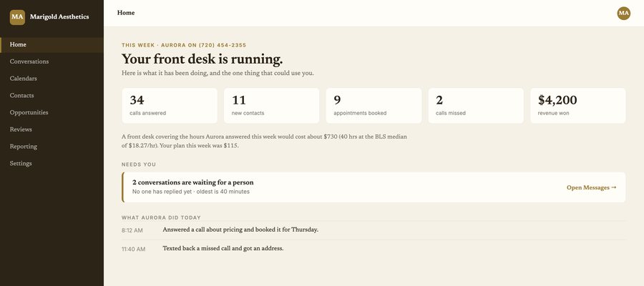Click the MA logo badge in sidebar
The image size is (644, 286).
pos(17,17)
